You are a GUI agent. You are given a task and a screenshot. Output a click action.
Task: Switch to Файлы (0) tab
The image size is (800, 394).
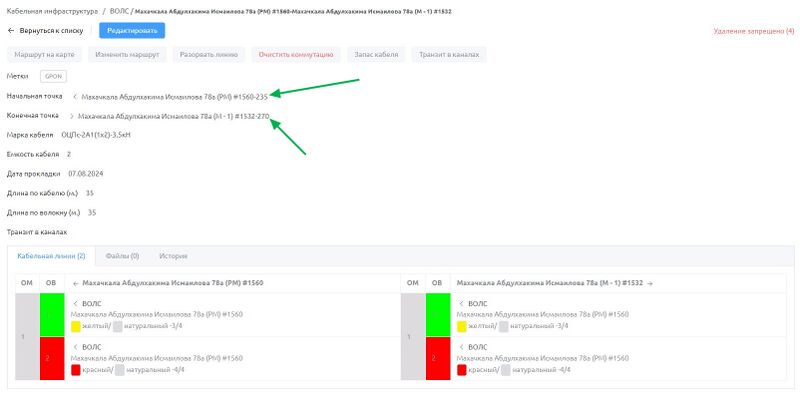point(122,256)
